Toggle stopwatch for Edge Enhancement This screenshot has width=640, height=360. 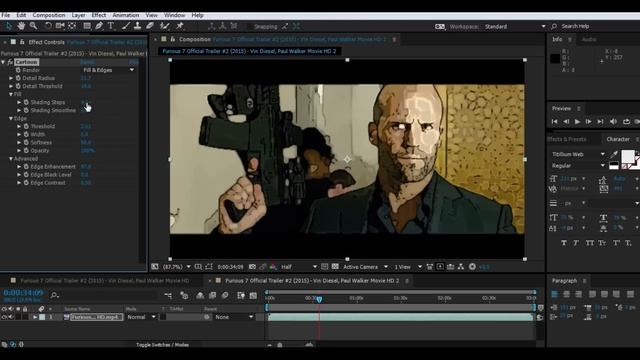[x=26, y=167]
